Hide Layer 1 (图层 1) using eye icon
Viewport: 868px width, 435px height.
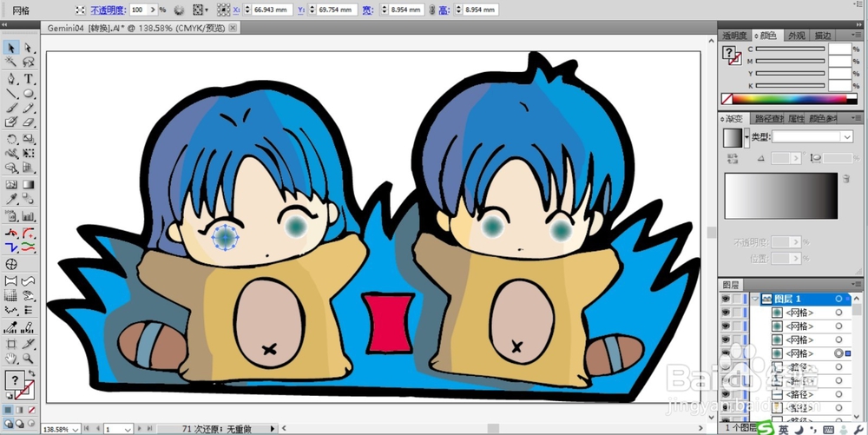click(x=725, y=299)
